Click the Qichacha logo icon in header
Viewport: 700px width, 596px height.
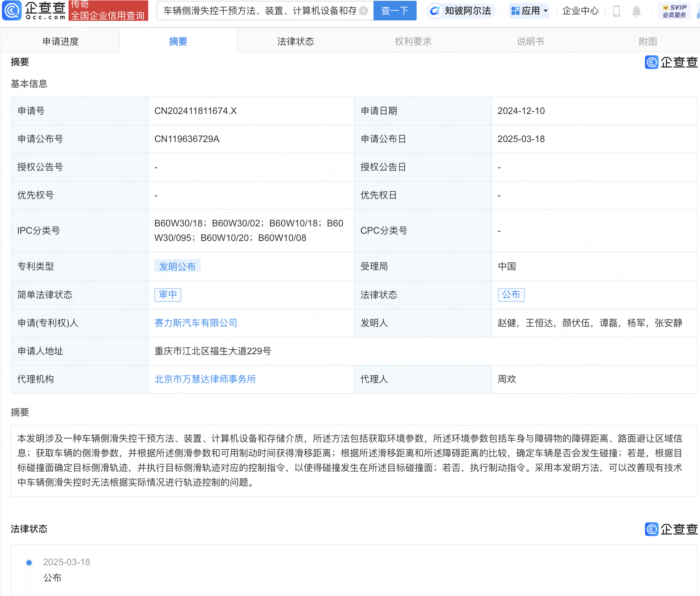(x=12, y=10)
